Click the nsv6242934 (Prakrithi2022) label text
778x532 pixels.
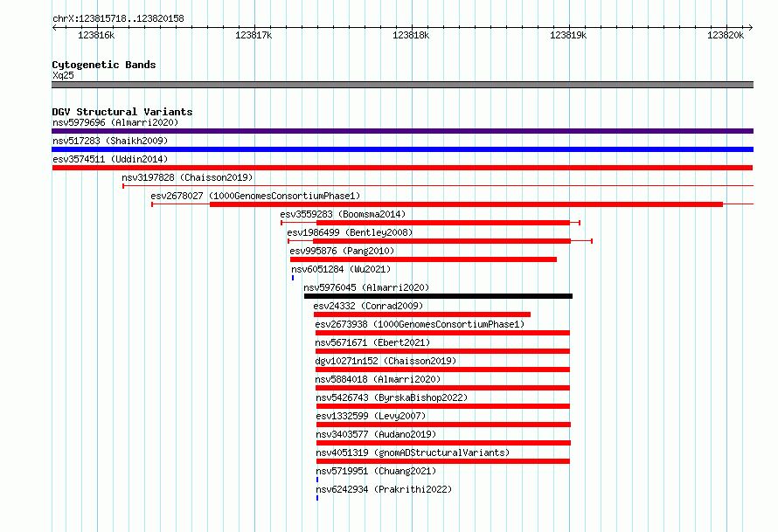384,489
